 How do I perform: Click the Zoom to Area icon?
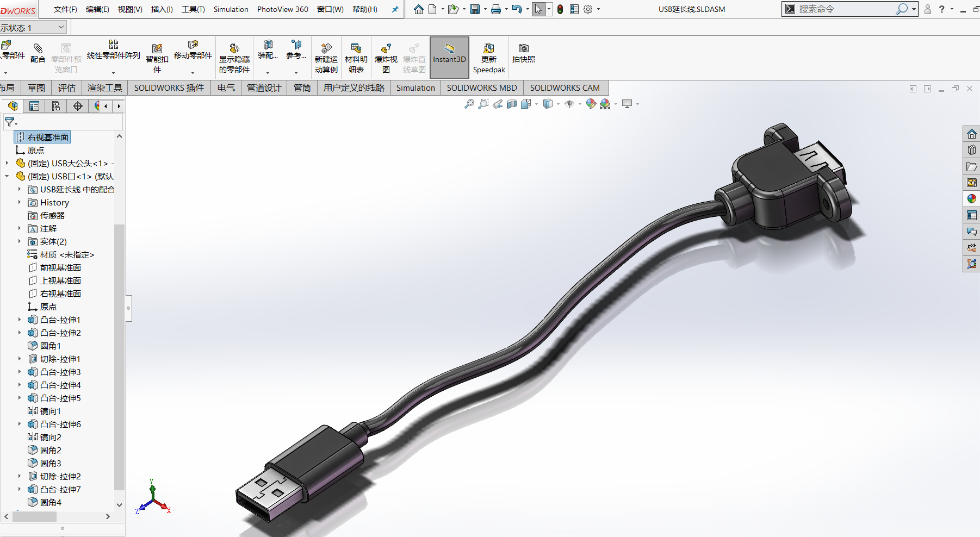pos(483,104)
